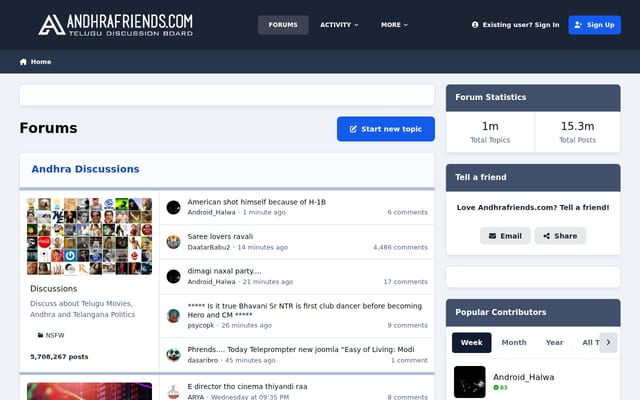Click the 14 minutes ago timestamp
This screenshot has width=640, height=400.
coord(262,247)
